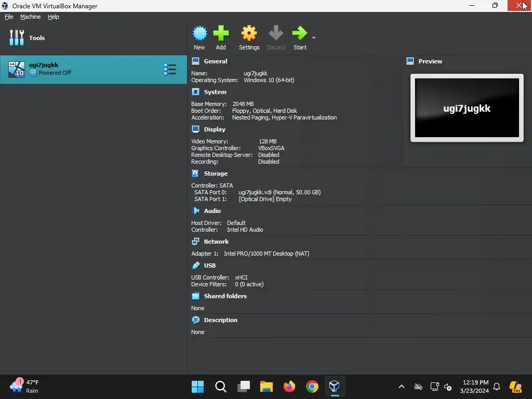Image resolution: width=532 pixels, height=399 pixels.
Task: Open the Shared folders header
Action: pyautogui.click(x=225, y=296)
